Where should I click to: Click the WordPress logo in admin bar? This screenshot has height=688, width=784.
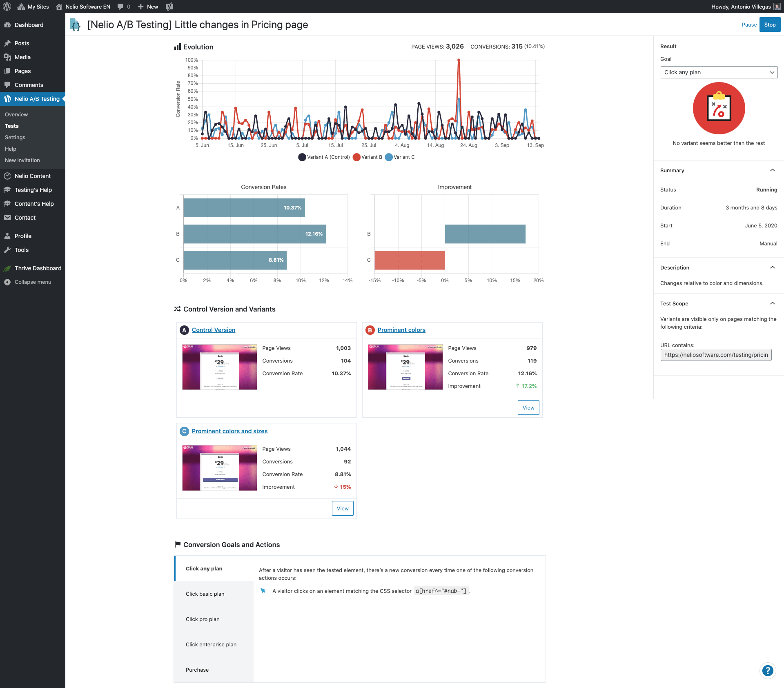click(7, 7)
